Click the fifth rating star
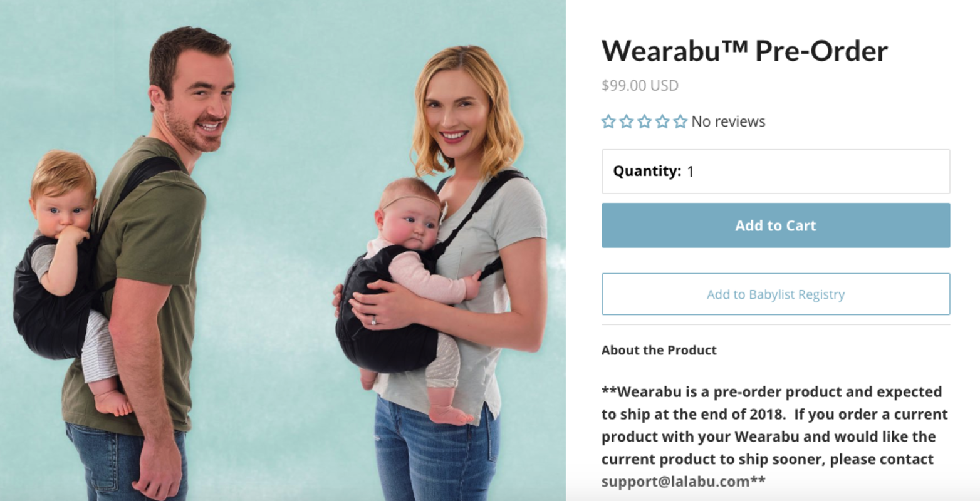980x501 pixels. [x=680, y=121]
